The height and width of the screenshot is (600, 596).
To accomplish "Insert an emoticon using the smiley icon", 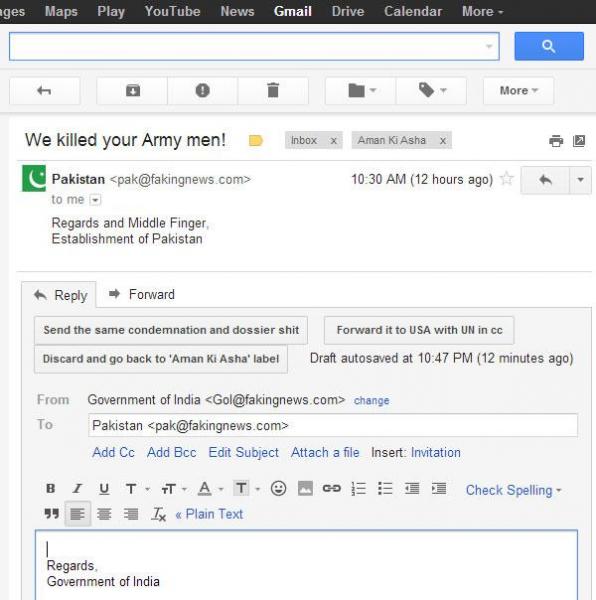I will [x=278, y=488].
